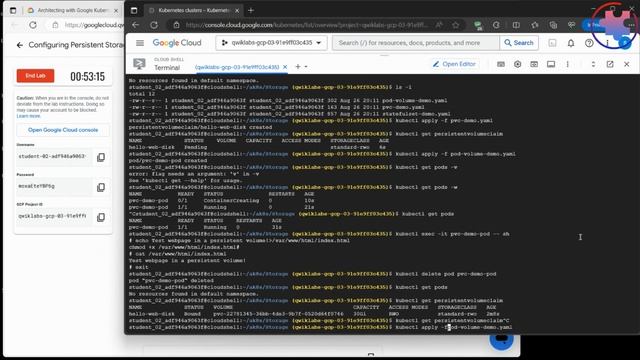640x360 pixels.
Task: Reload the lab instructions page
Action: (x=33, y=25)
